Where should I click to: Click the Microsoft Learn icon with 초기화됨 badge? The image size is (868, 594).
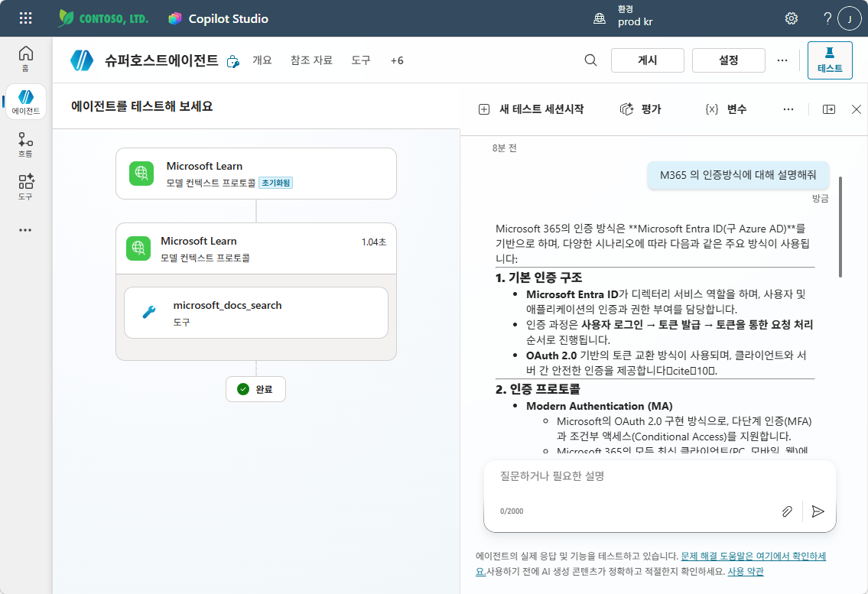(x=141, y=174)
